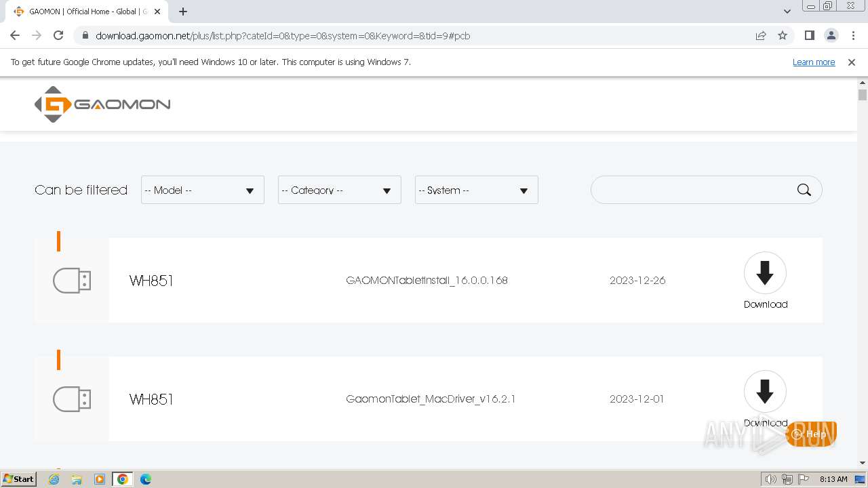This screenshot has width=868, height=488.
Task: Open the tab search chevron
Action: pos(787,12)
